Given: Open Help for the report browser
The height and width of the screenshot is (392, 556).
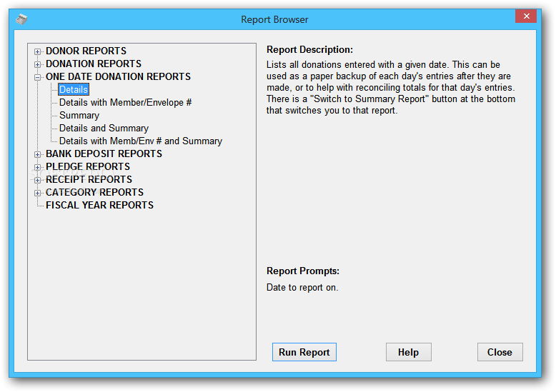Looking at the screenshot, I should click(409, 352).
